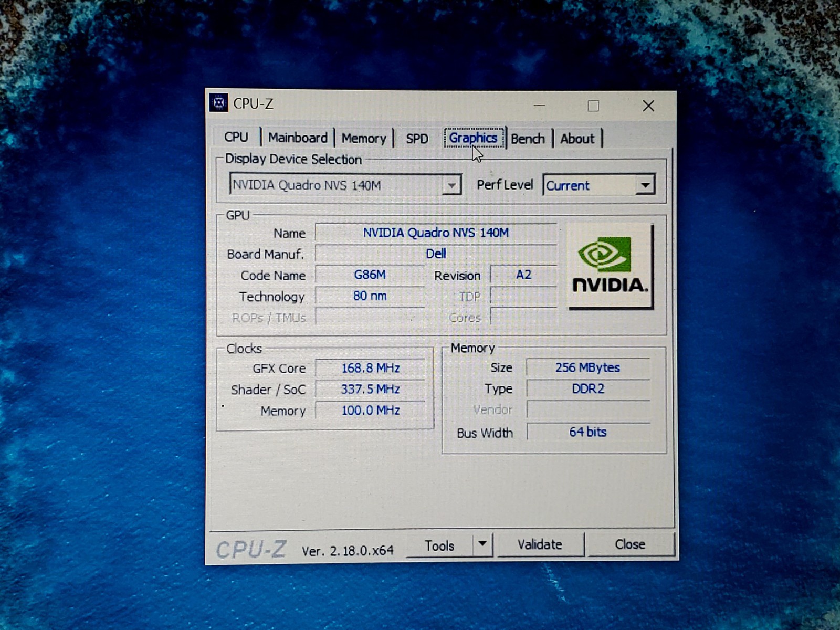Click the empty memory Vendor field
The width and height of the screenshot is (840, 630).
point(588,409)
